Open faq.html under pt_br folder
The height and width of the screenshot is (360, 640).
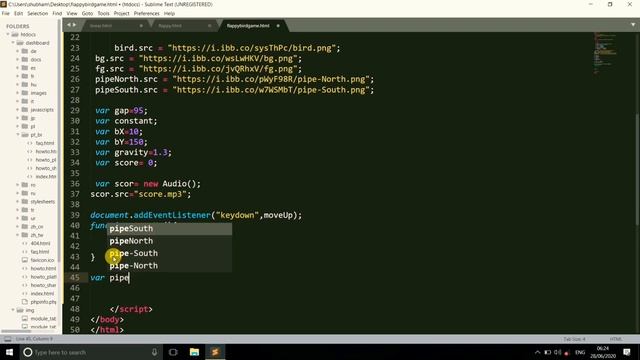(44, 143)
